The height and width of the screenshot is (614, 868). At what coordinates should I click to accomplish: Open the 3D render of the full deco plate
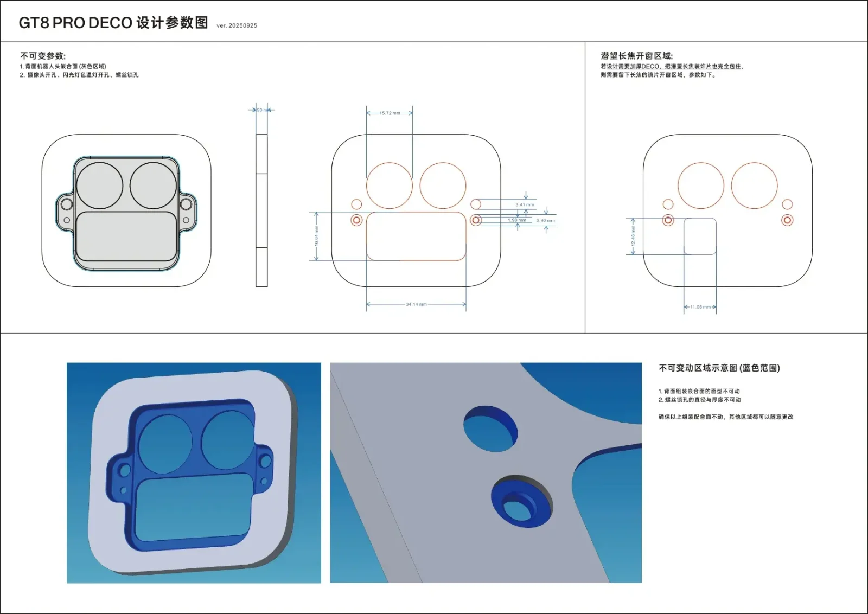coord(194,473)
